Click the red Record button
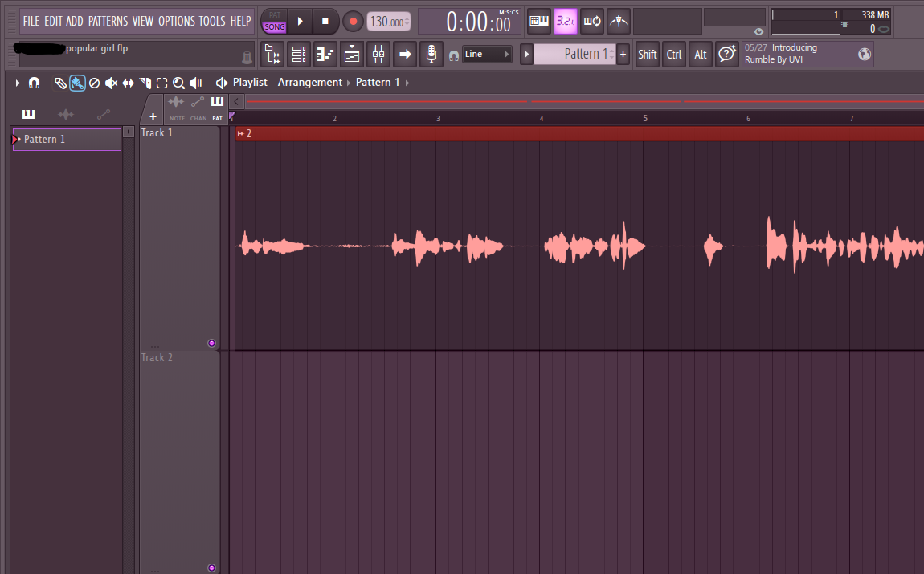 coord(353,22)
